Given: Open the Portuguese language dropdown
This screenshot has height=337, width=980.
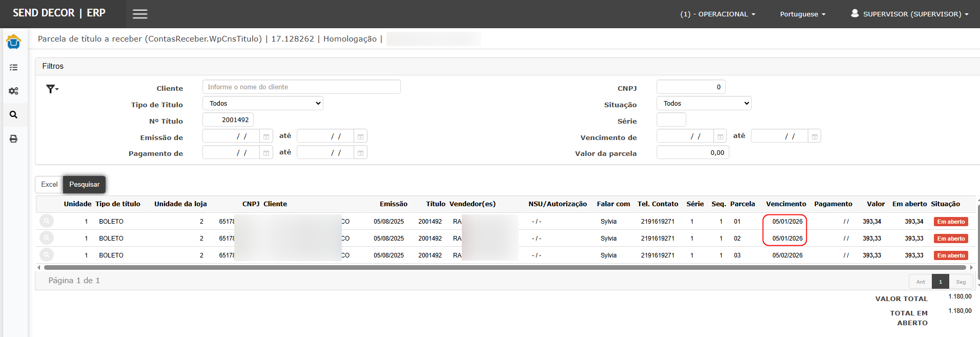Looking at the screenshot, I should (x=802, y=14).
